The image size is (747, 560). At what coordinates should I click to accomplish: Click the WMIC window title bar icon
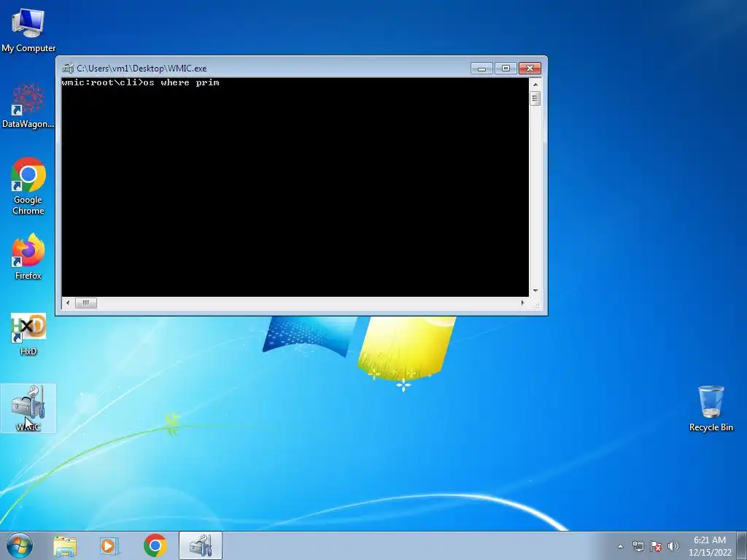pyautogui.click(x=68, y=68)
